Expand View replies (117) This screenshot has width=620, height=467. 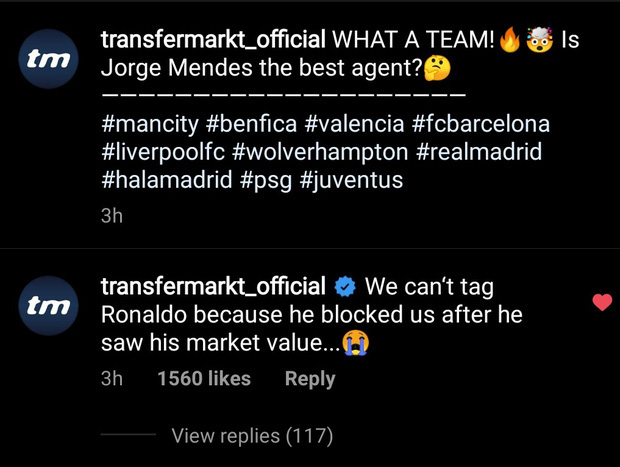click(x=252, y=435)
